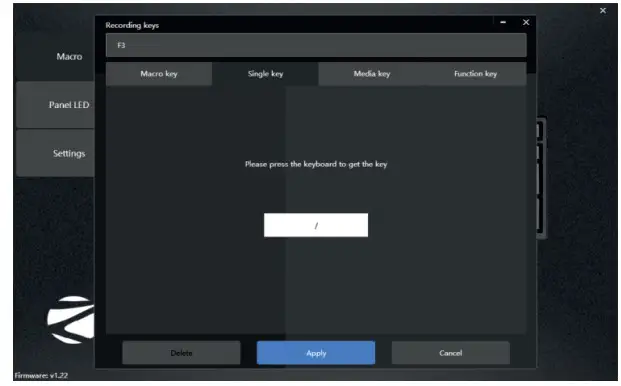Open the Media key tab
The height and width of the screenshot is (386, 621).
371,74
